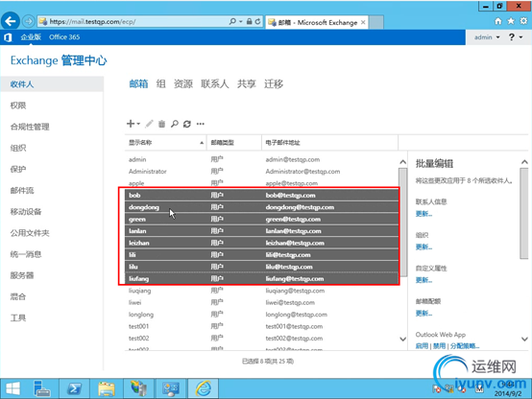Open PowerShell from the taskbar
The image size is (532, 399).
(74, 388)
